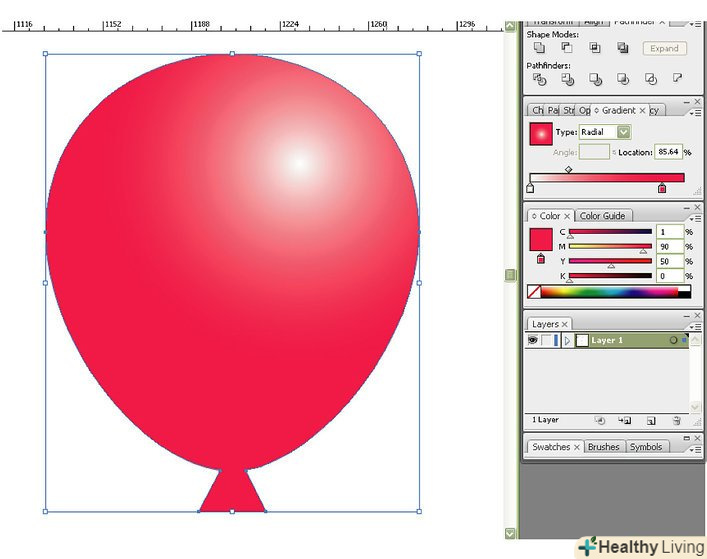Viewport: 707px width, 559px height.
Task: Click the target circle on Layer 1
Action: coord(673,340)
